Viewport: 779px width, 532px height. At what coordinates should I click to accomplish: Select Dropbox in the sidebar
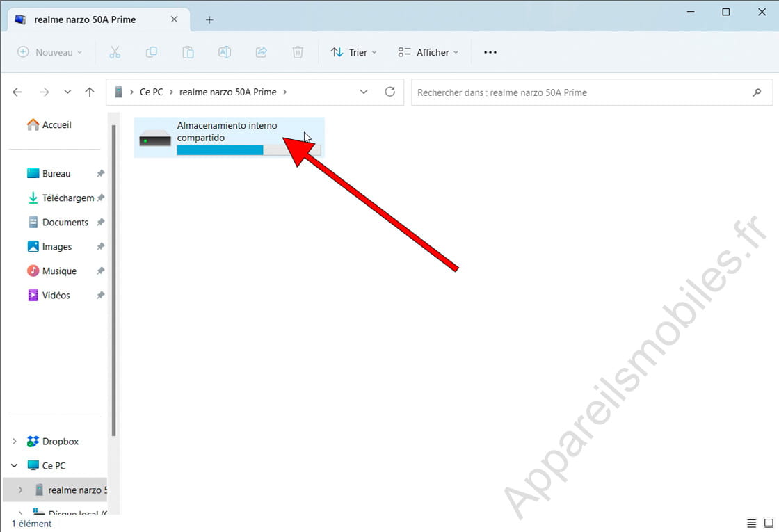tap(53, 441)
